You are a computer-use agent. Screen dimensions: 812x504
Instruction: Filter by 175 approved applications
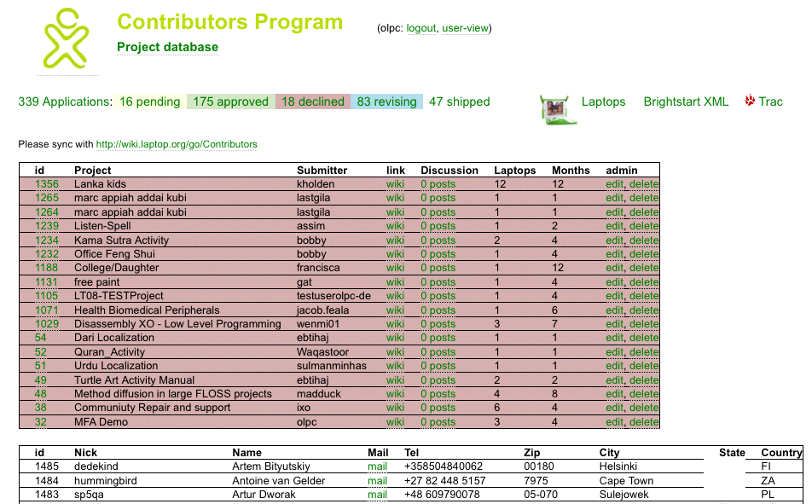pyautogui.click(x=230, y=101)
